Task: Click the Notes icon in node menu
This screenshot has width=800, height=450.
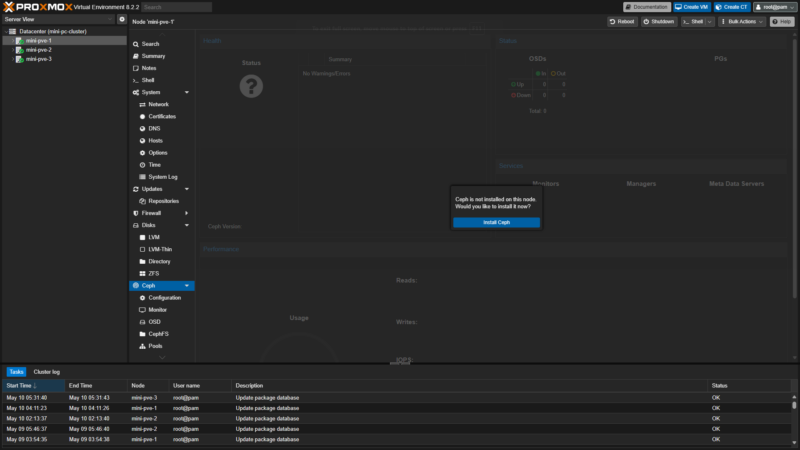Action: (135, 68)
